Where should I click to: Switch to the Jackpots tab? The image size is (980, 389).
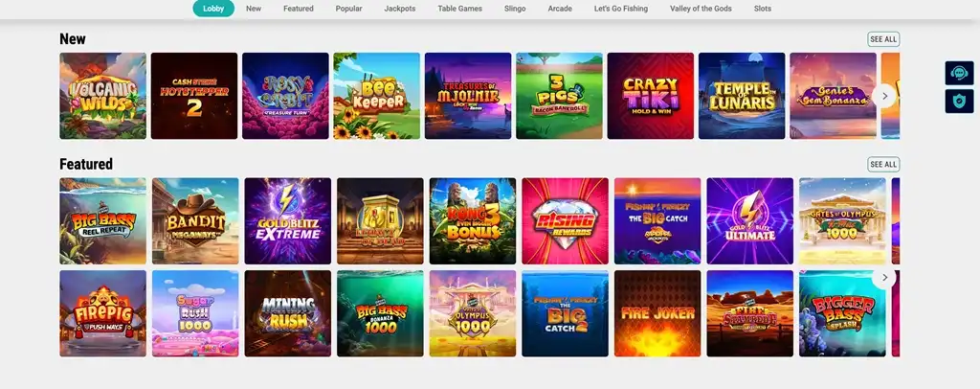[x=400, y=9]
